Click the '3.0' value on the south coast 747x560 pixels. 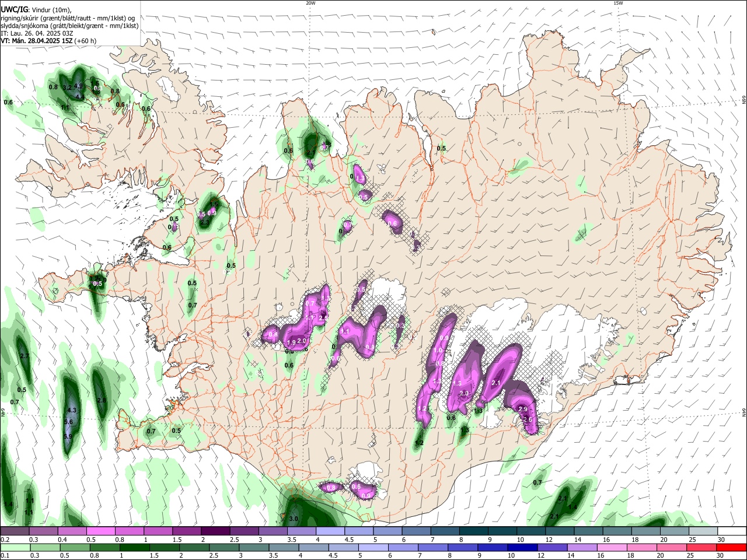tap(294, 519)
